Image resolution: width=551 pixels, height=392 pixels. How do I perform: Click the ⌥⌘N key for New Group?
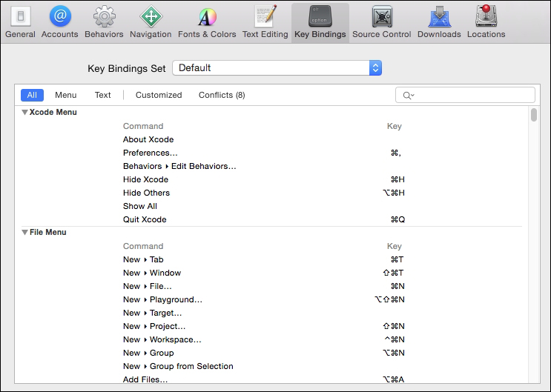pos(394,353)
